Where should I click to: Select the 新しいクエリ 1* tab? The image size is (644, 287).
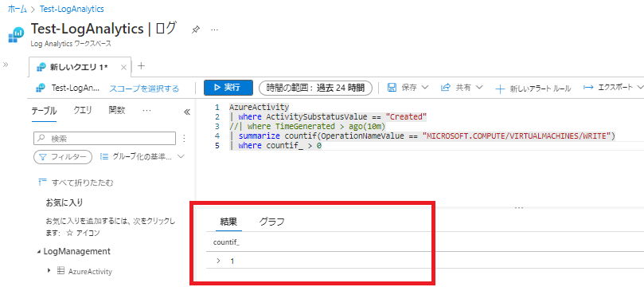tap(79, 68)
